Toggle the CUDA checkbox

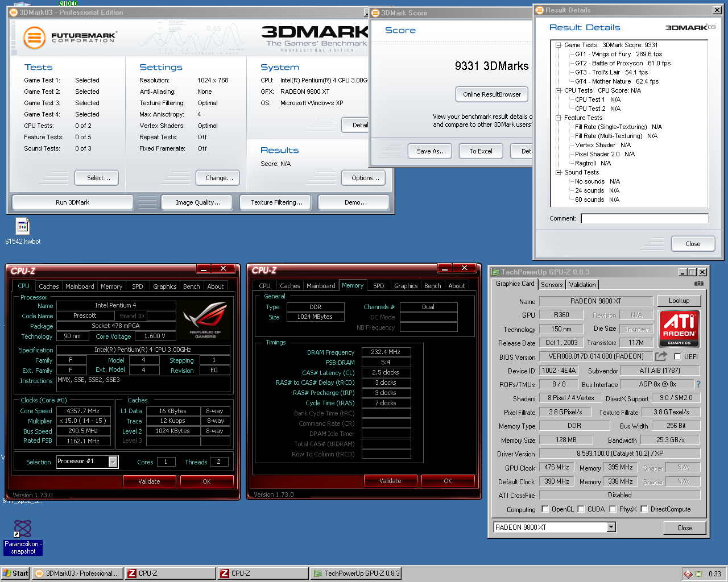point(581,509)
